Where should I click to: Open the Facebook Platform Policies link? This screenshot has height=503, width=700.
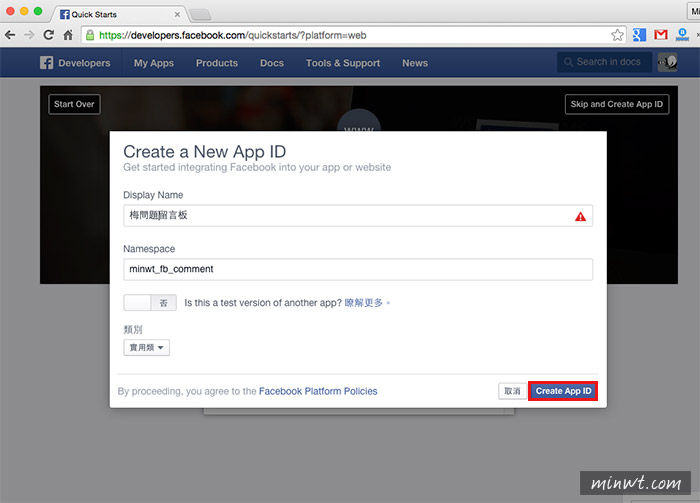tap(318, 391)
